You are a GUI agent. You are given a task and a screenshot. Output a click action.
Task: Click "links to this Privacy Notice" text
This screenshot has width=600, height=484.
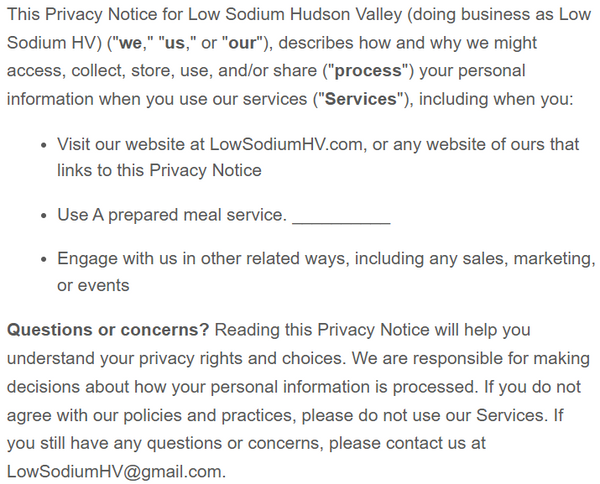pos(159,170)
